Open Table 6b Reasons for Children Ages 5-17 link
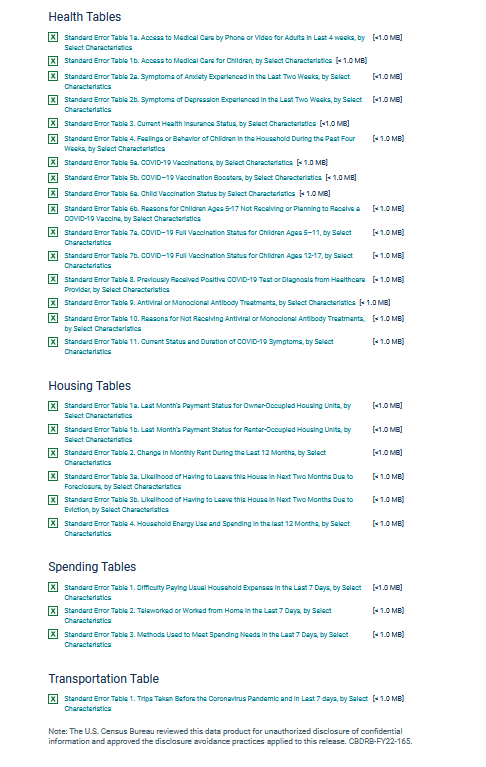486x767 pixels. pos(212,214)
